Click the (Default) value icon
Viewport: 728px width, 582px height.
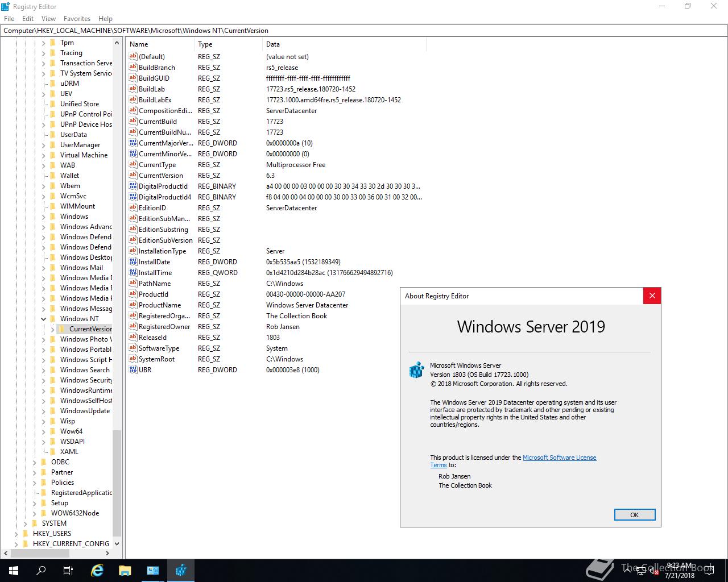133,56
